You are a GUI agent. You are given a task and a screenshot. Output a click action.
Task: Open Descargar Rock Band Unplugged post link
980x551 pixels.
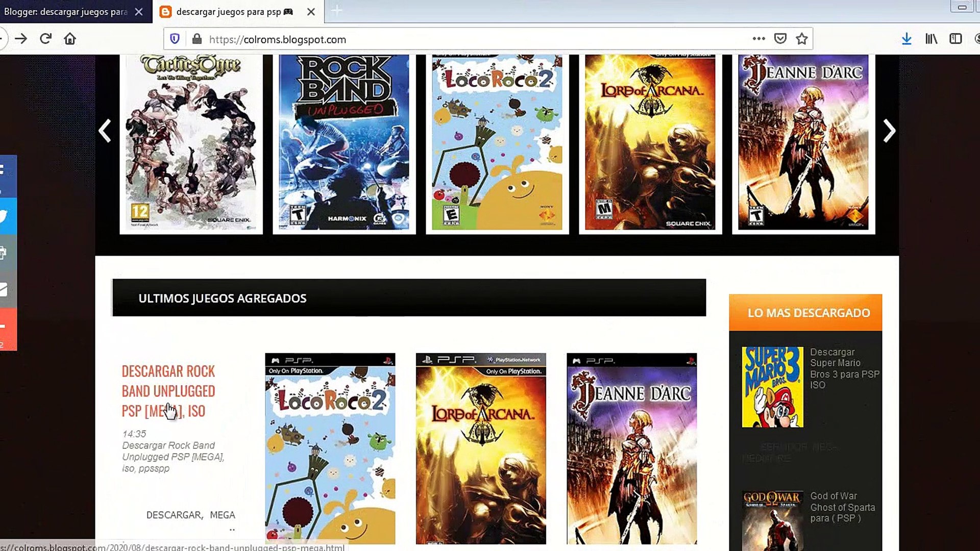coord(168,391)
